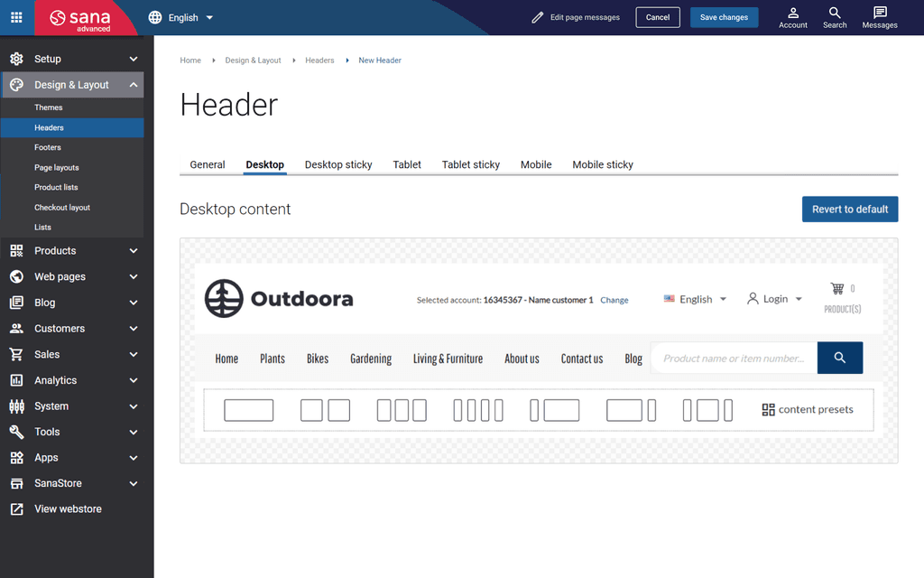Image resolution: width=924 pixels, height=578 pixels.
Task: Click the Sales cart icon
Action: pyautogui.click(x=16, y=354)
